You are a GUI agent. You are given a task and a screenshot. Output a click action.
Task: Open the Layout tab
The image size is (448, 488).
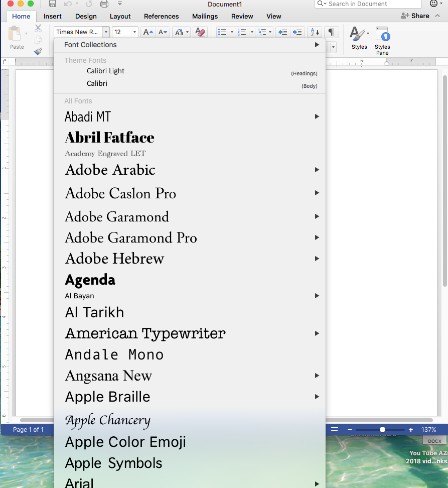[x=120, y=16]
